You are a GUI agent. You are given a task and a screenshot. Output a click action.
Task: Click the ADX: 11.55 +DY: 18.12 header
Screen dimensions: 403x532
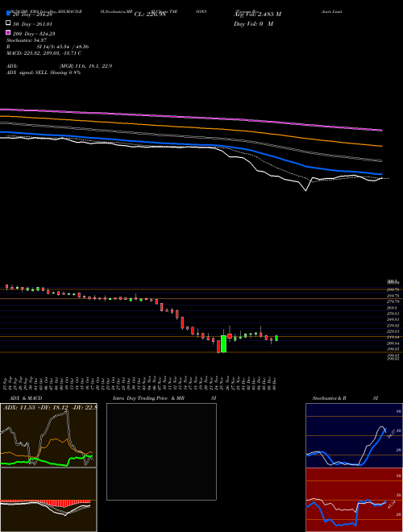pos(49,407)
